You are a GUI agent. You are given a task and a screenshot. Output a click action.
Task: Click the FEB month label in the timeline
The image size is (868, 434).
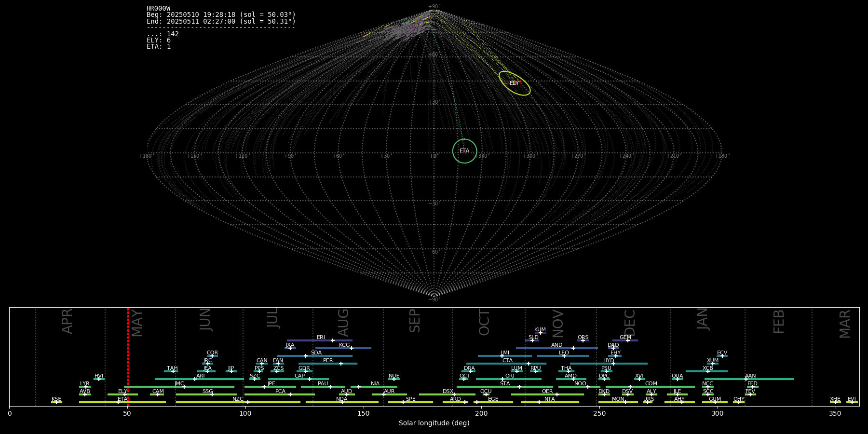(x=779, y=322)
